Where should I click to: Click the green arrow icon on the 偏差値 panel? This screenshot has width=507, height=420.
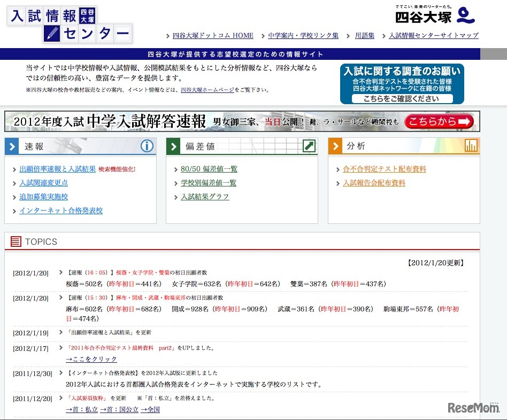click(309, 146)
